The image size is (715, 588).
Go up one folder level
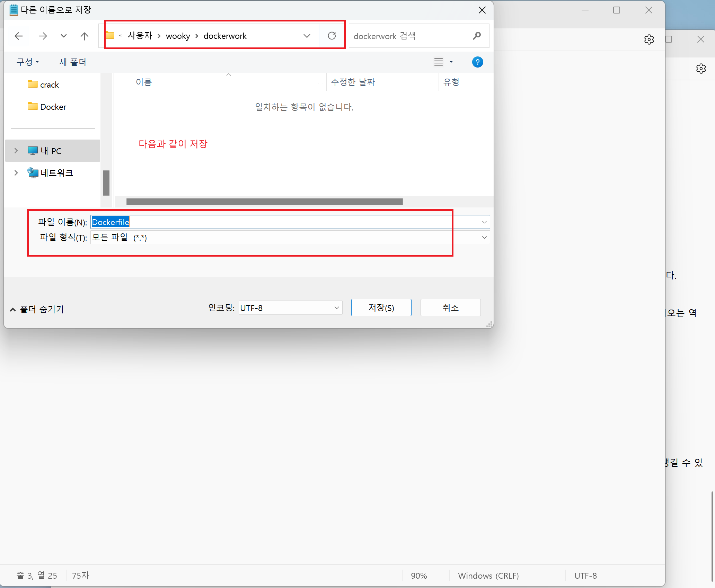click(x=85, y=36)
